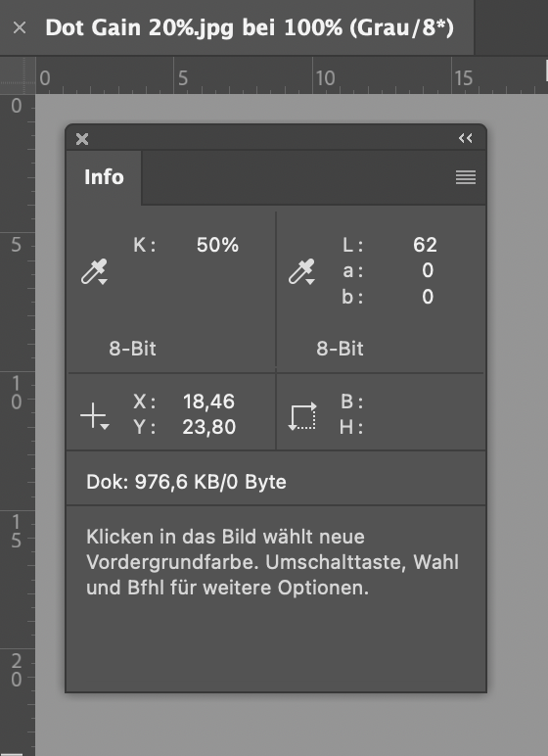548x756 pixels.
Task: Click the ruler origin corner box
Action: tap(18, 75)
